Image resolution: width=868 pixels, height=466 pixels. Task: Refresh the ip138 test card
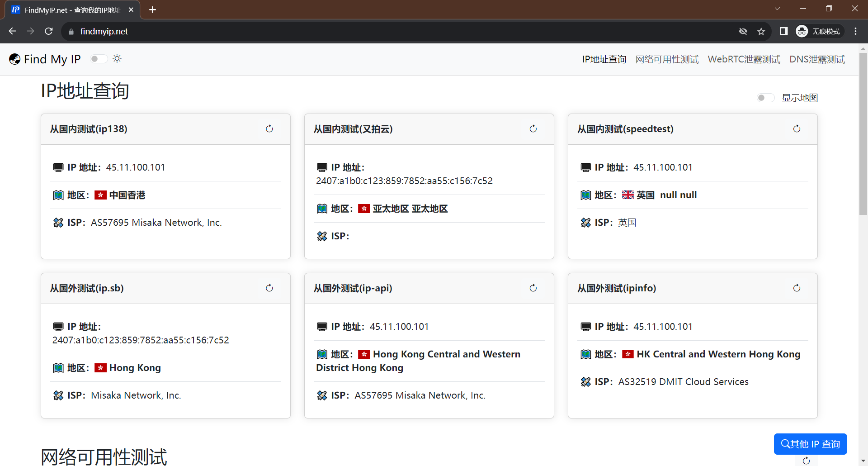269,129
